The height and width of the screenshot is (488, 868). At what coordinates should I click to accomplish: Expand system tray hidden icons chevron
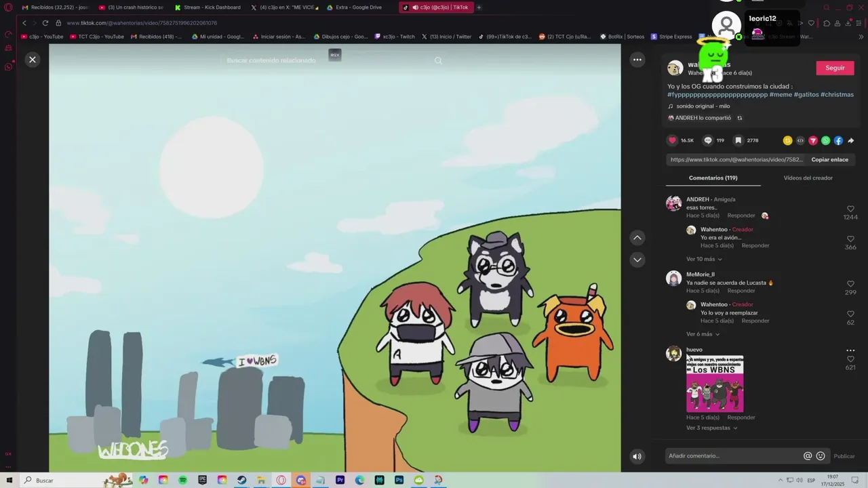pos(781,480)
